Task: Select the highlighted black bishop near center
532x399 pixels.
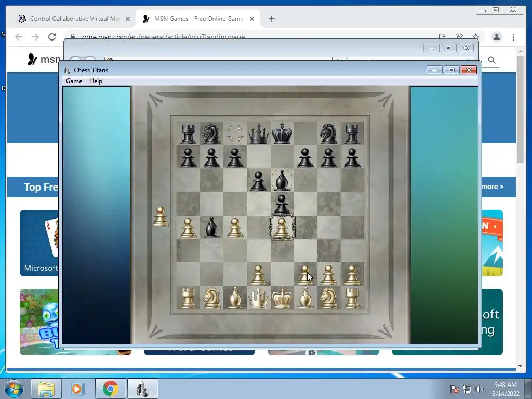Action: pos(282,180)
